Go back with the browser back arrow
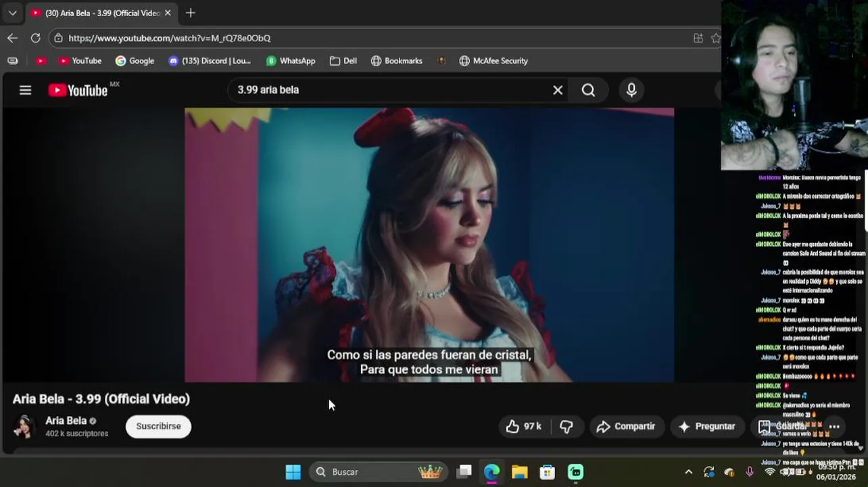The height and width of the screenshot is (487, 868). 12,38
